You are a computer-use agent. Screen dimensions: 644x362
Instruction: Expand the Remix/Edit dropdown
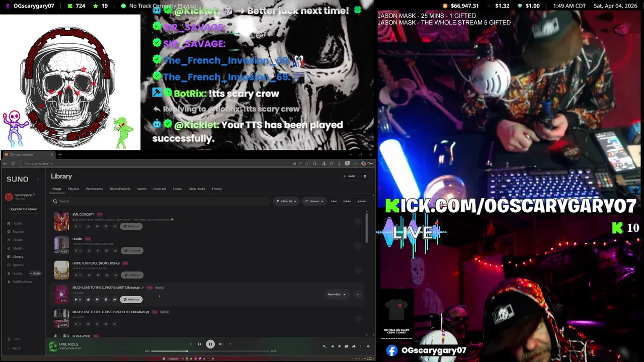click(337, 294)
